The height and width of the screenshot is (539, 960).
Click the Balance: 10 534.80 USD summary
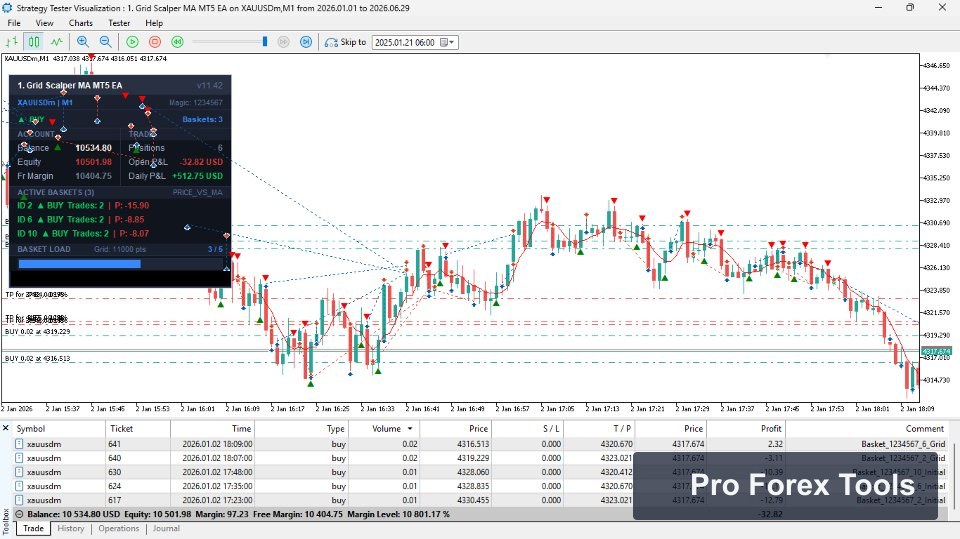(73, 514)
